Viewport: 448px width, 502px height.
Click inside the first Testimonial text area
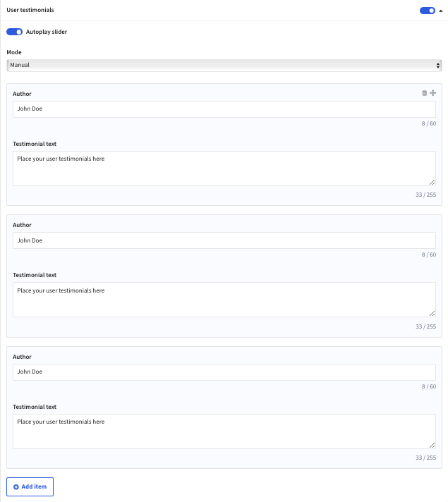224,169
